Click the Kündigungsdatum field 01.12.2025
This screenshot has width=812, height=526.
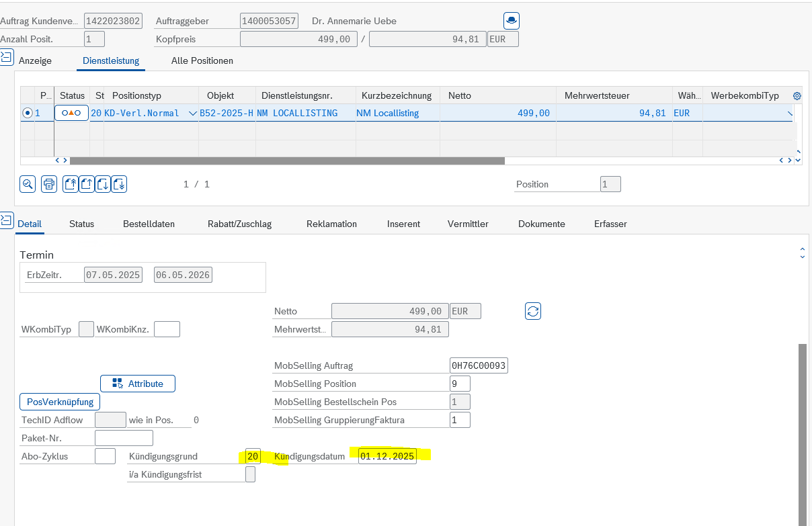tap(387, 456)
